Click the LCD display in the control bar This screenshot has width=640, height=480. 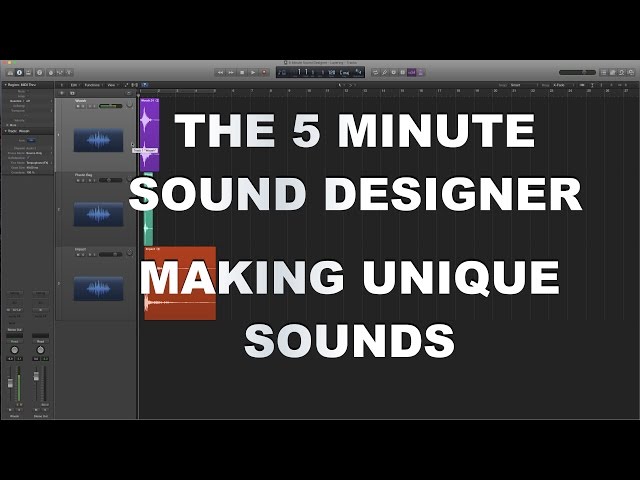(x=320, y=73)
